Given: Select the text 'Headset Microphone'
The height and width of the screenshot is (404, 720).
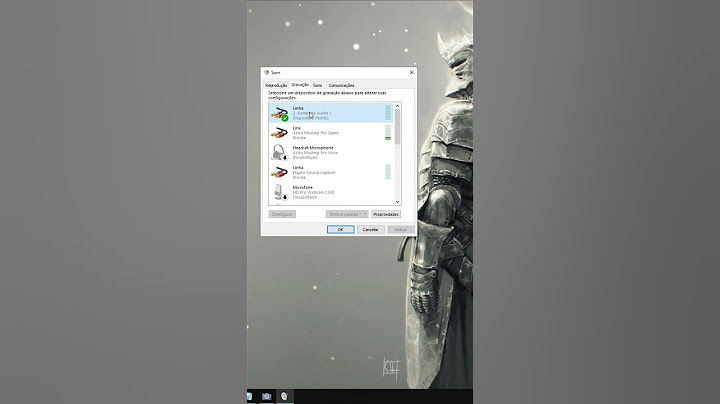Looking at the screenshot, I should 313,148.
